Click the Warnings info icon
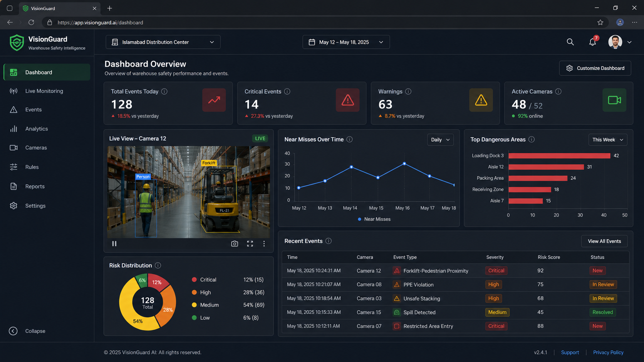This screenshot has height=362, width=644. click(x=408, y=92)
